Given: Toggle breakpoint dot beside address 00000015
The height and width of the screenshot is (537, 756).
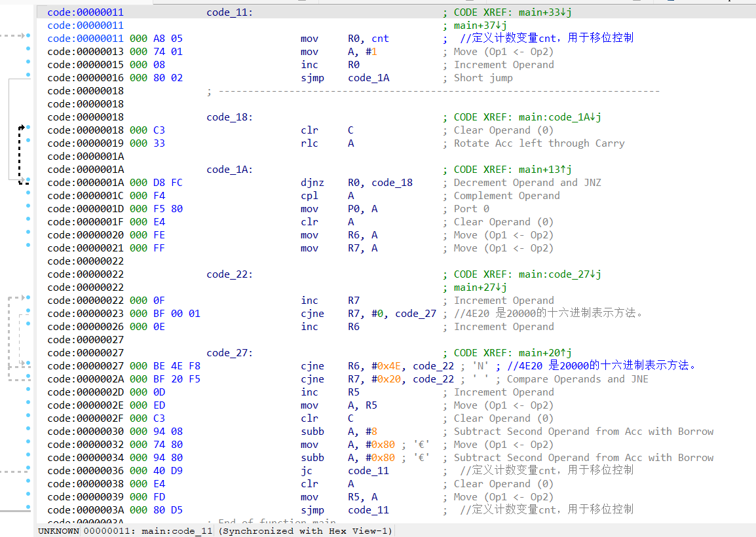Looking at the screenshot, I should (x=28, y=62).
